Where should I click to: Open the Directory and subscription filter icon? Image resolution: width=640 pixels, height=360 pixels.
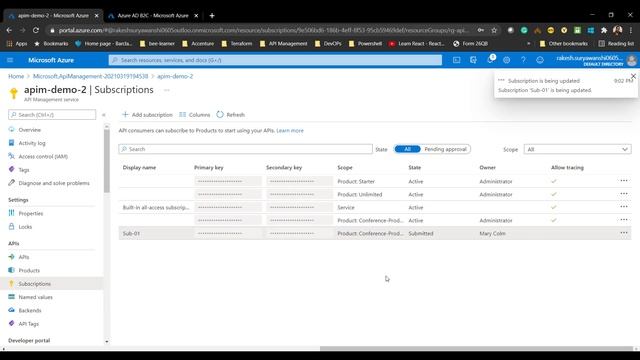pos(473,60)
